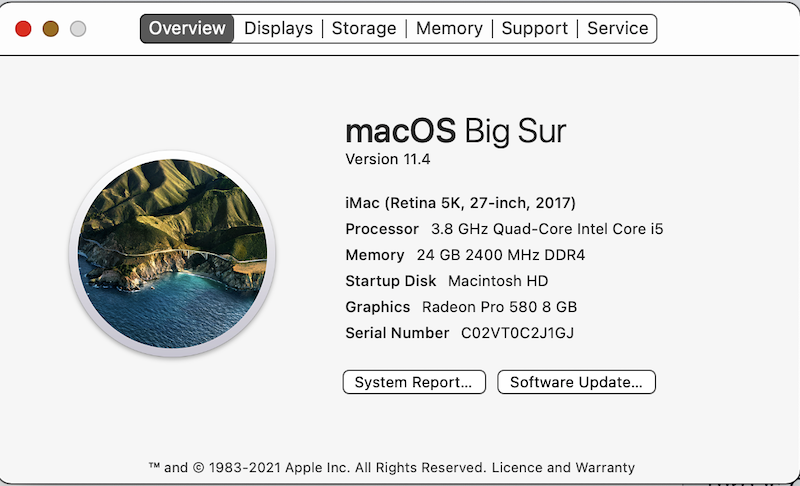
Task: Switch to the Service tab
Action: click(617, 28)
